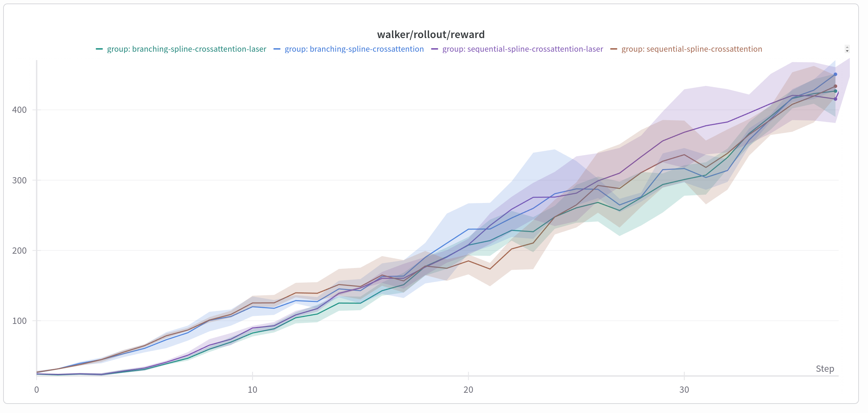Click the purple line's final data point dot
Viewport: 868px width, 413px height.
[835, 99]
